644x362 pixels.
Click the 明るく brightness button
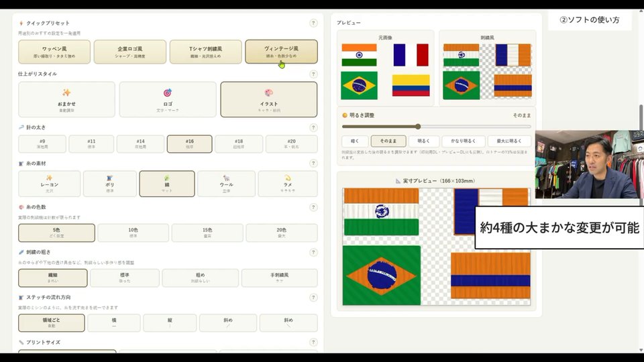point(423,141)
